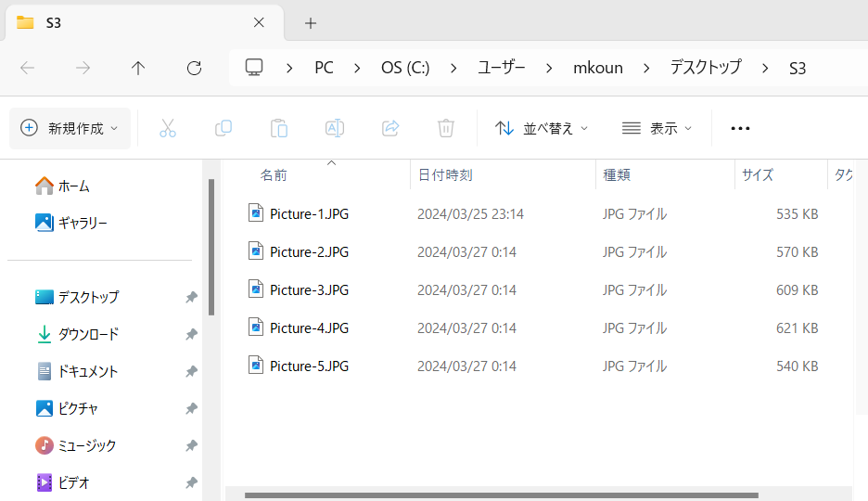Screen dimensions: 868x501
Task: Click the Paste clipboard icon
Action: pyautogui.click(x=279, y=128)
